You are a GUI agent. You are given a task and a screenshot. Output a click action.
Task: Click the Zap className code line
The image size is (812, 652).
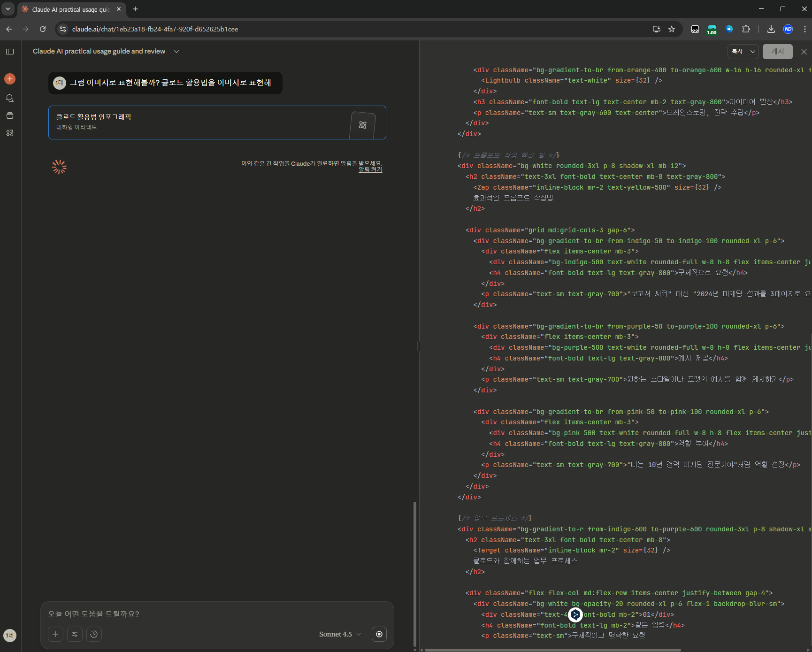(x=597, y=187)
